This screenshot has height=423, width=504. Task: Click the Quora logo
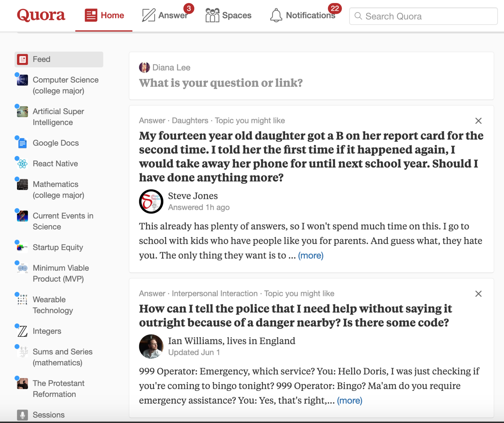point(41,15)
